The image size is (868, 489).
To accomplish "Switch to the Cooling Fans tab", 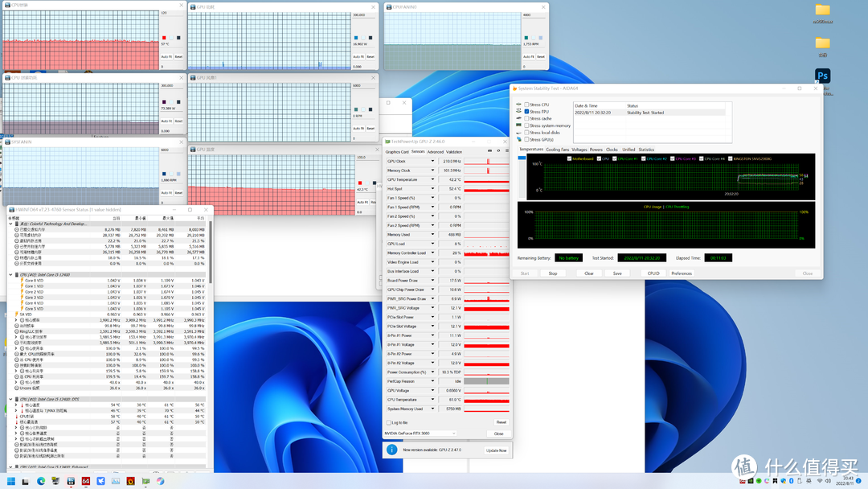I will 557,150.
